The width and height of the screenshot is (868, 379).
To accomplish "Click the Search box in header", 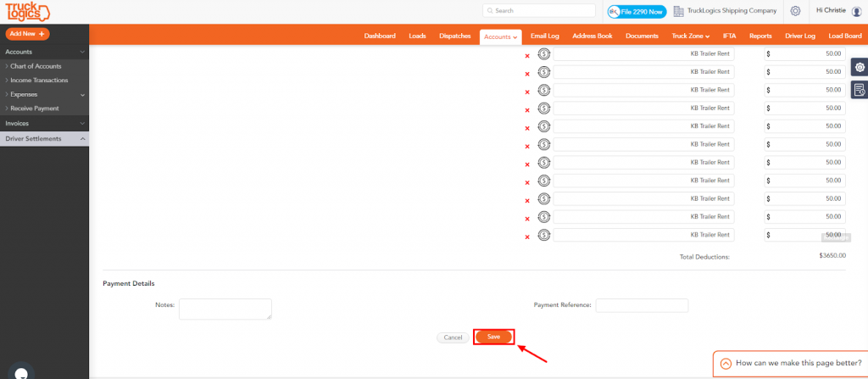I will tap(538, 10).
